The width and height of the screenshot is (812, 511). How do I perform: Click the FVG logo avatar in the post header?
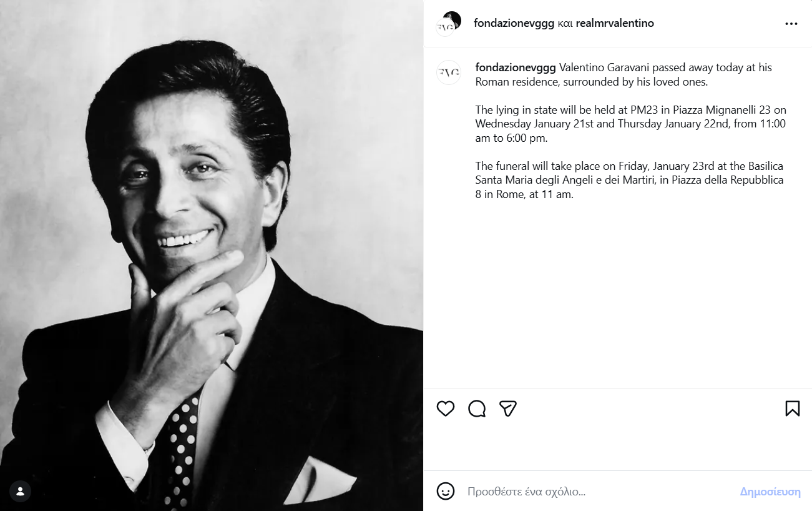point(444,28)
